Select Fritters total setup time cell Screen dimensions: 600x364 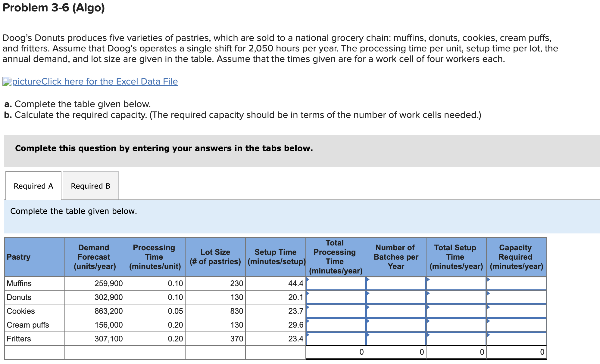click(x=456, y=339)
